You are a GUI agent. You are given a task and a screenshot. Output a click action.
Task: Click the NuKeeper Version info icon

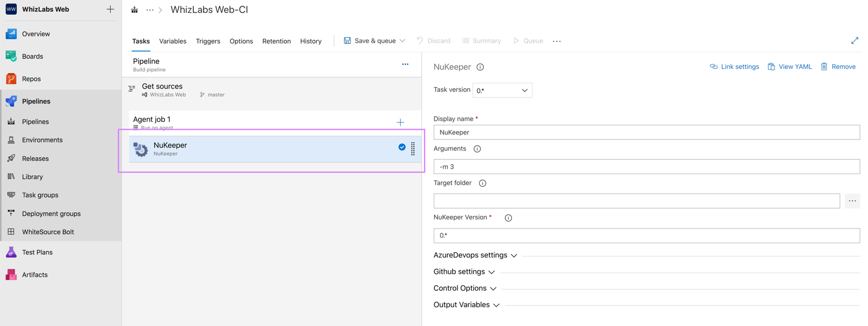[x=509, y=218]
